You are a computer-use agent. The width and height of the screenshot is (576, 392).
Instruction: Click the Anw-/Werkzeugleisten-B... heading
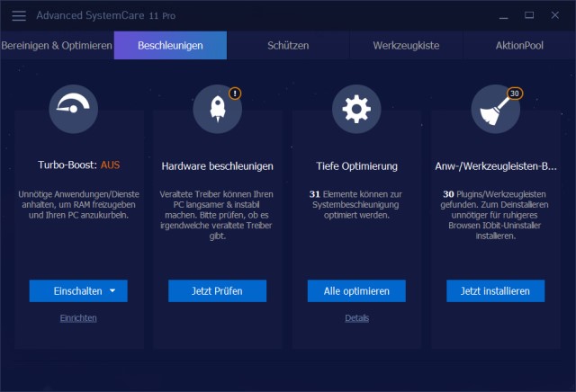pos(496,166)
